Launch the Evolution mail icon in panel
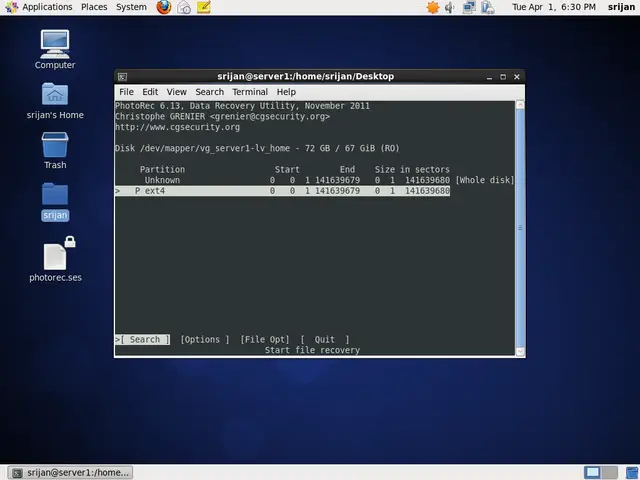 [x=184, y=7]
